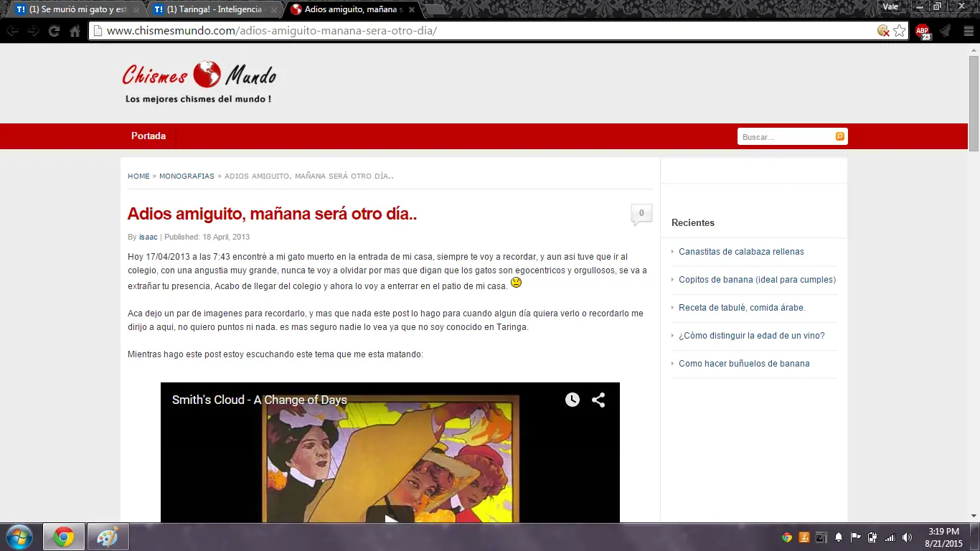
Task: Click the article title 'Adios amiguito, mañana será otro día..'
Action: (272, 214)
